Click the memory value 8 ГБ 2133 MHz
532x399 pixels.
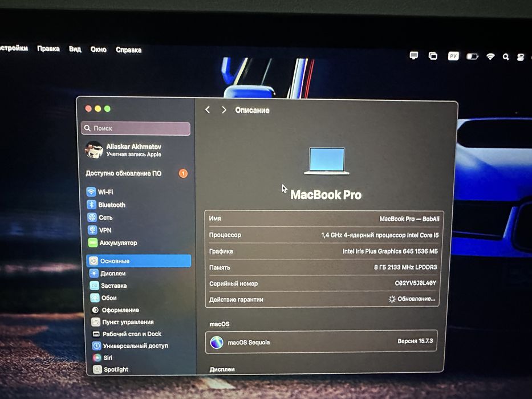pyautogui.click(x=405, y=267)
